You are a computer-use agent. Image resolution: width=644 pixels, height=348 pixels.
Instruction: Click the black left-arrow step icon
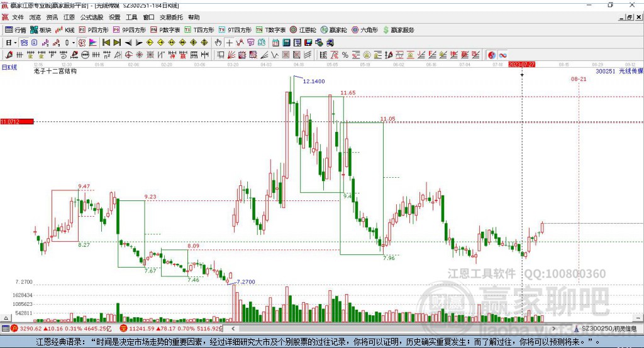[x=128, y=43]
